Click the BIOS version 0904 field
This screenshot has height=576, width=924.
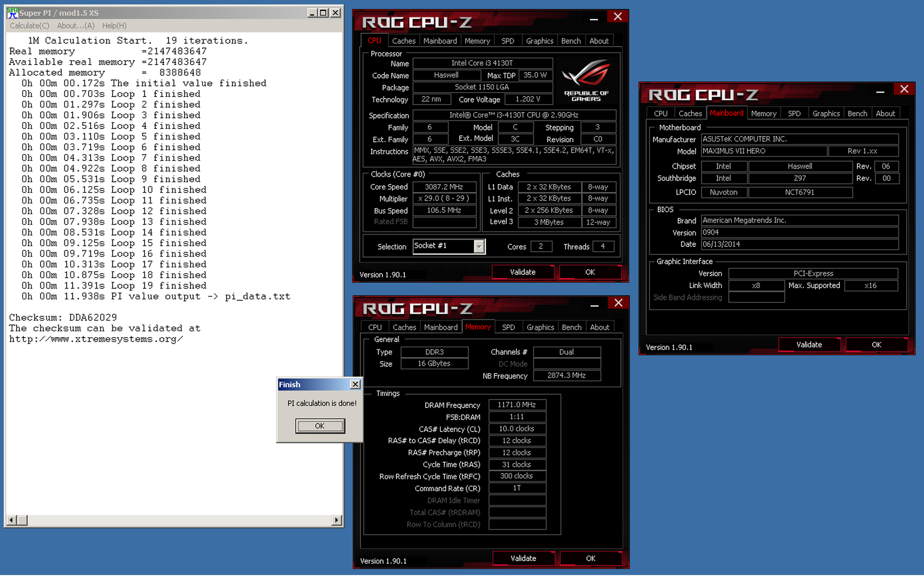coord(800,233)
